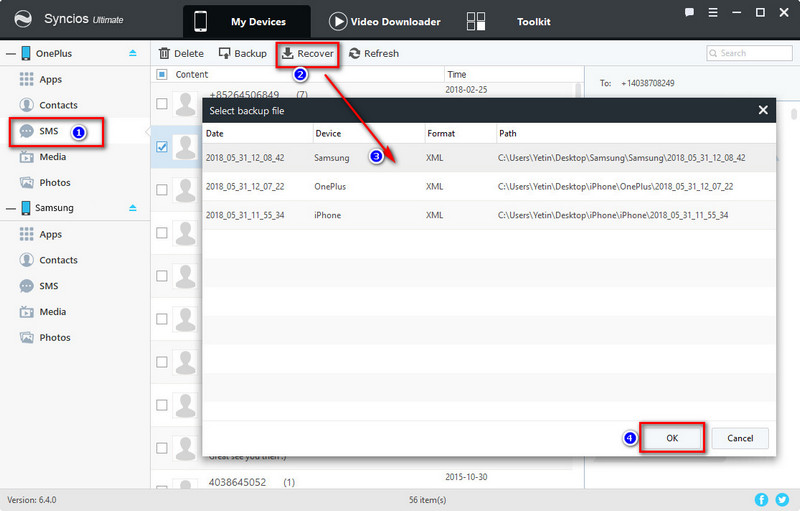Click the Cancel button
The image size is (800, 511).
740,438
